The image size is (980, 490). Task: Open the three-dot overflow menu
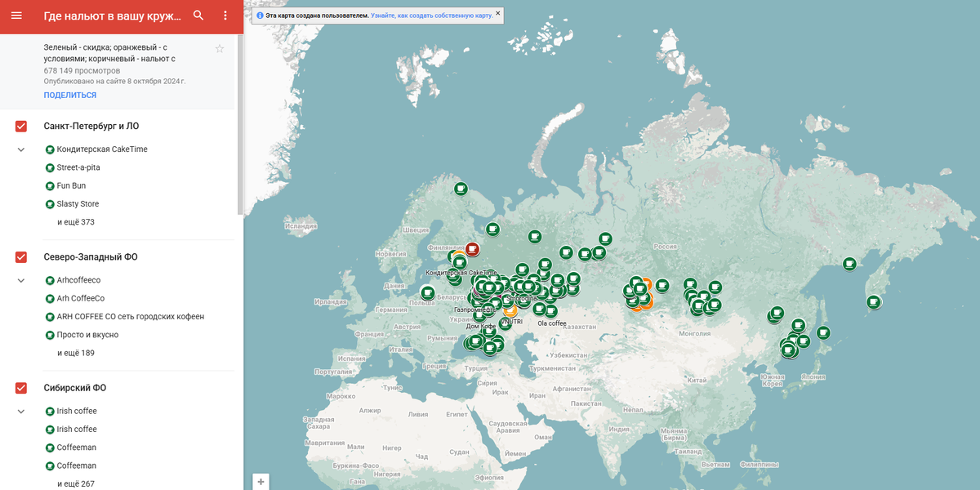pyautogui.click(x=225, y=15)
